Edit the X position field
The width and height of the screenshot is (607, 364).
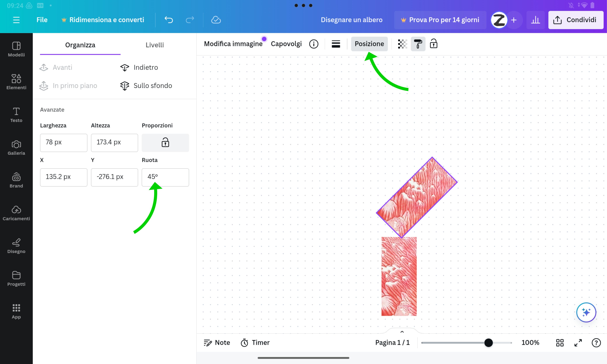click(x=64, y=177)
